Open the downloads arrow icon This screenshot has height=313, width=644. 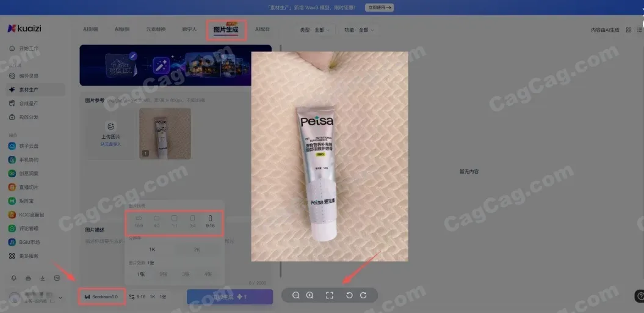click(x=42, y=278)
